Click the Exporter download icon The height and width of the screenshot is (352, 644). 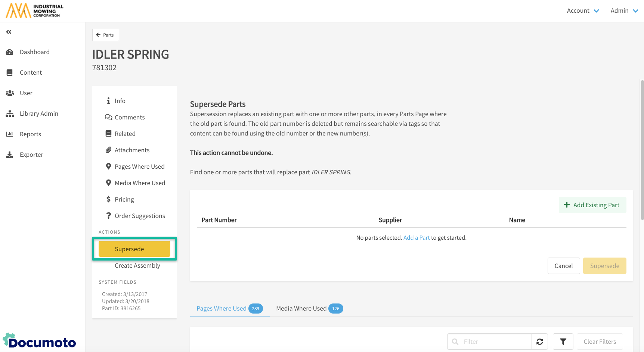(x=10, y=155)
